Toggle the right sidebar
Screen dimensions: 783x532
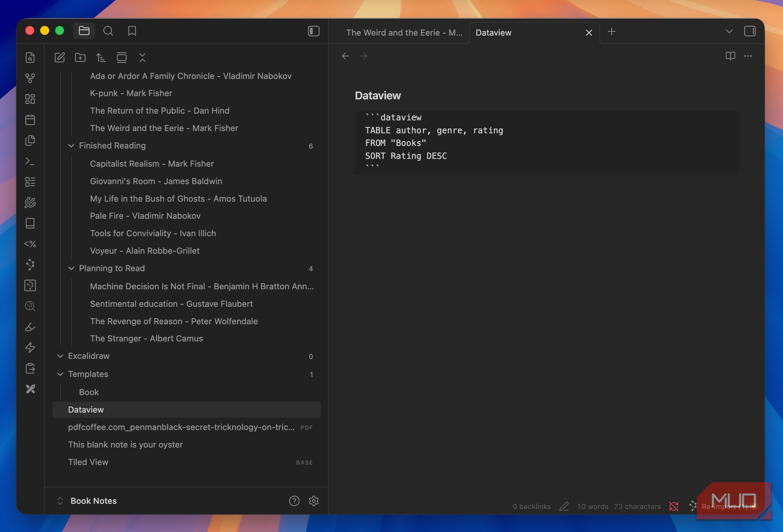click(x=750, y=31)
